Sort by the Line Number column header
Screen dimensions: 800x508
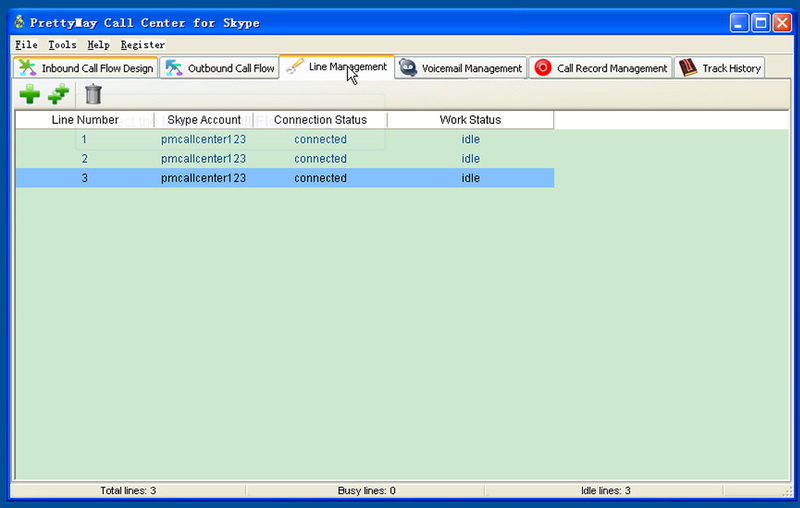tap(85, 120)
